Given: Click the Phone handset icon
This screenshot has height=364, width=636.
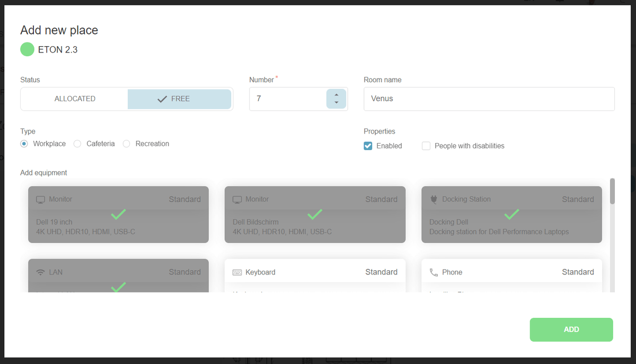Looking at the screenshot, I should (x=434, y=272).
